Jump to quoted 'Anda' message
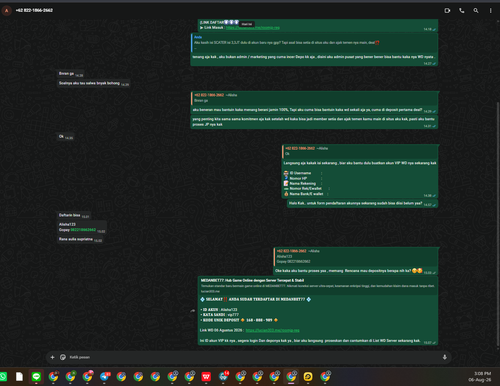 coord(314,42)
